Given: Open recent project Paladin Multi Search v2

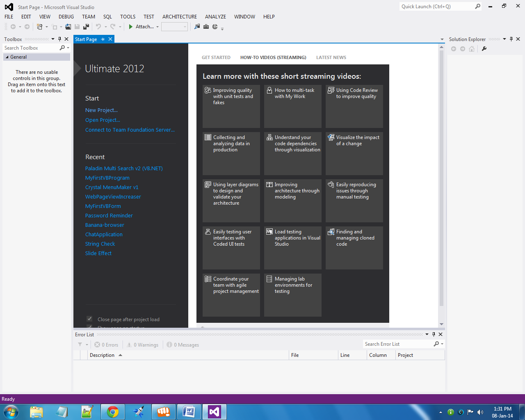Looking at the screenshot, I should (x=124, y=168).
